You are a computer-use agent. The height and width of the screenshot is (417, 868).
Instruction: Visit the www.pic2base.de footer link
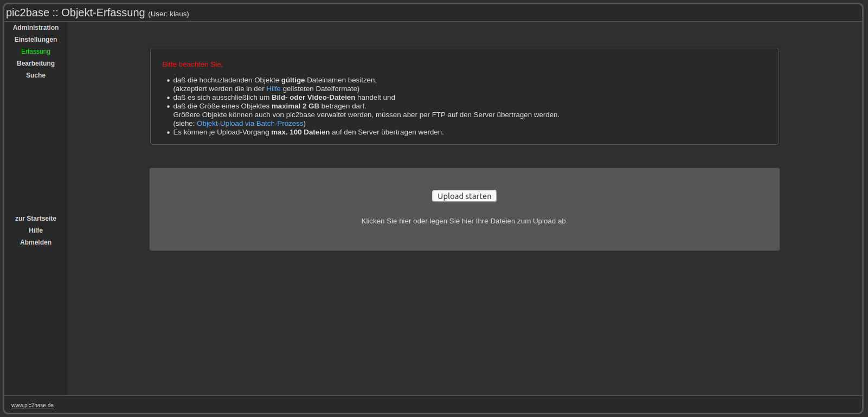(33, 406)
